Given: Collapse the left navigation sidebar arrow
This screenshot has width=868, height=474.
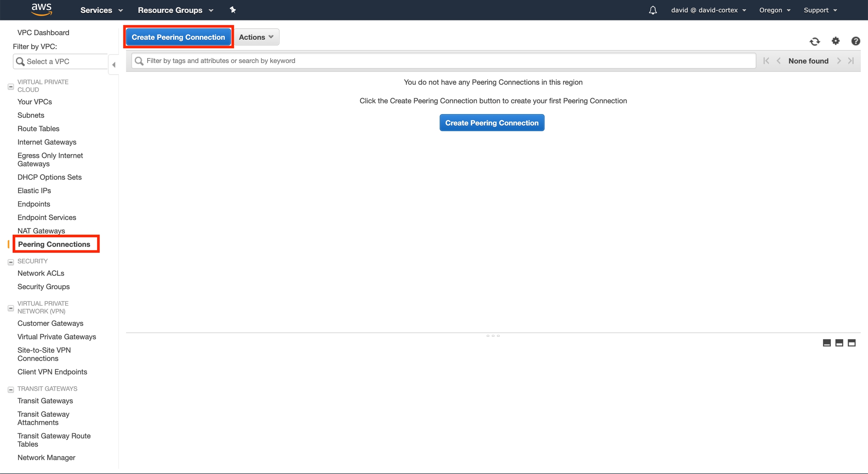Looking at the screenshot, I should click(114, 65).
